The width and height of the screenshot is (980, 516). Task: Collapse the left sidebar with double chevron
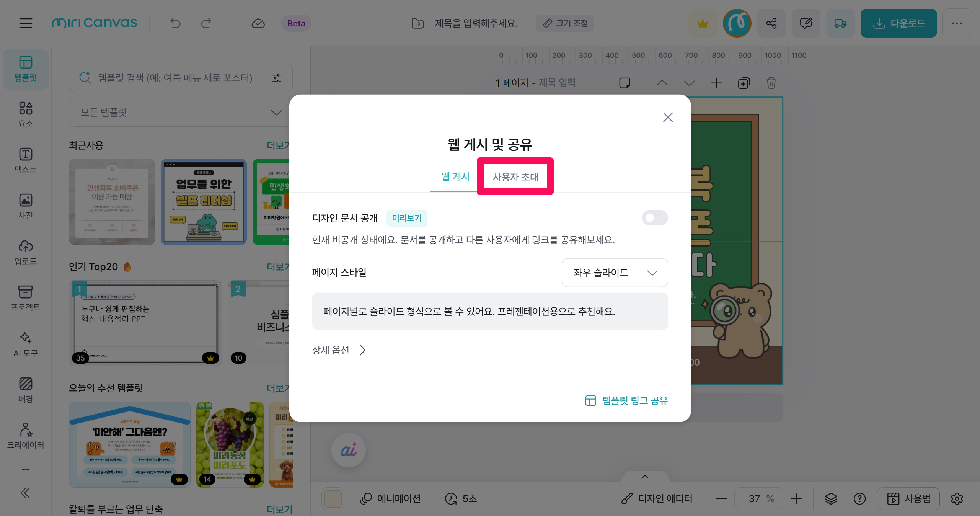pyautogui.click(x=25, y=493)
